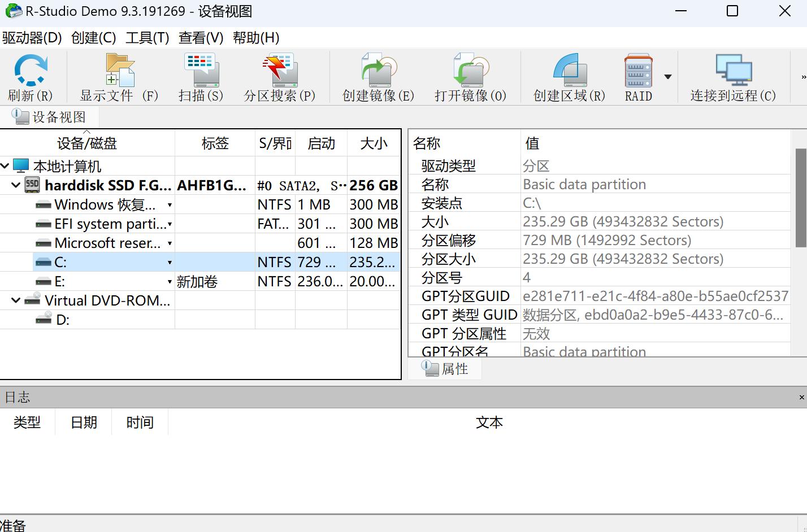Click the 刷新 (Refresh) toolbar icon
Image resolution: width=807 pixels, height=532 pixels.
tap(31, 76)
